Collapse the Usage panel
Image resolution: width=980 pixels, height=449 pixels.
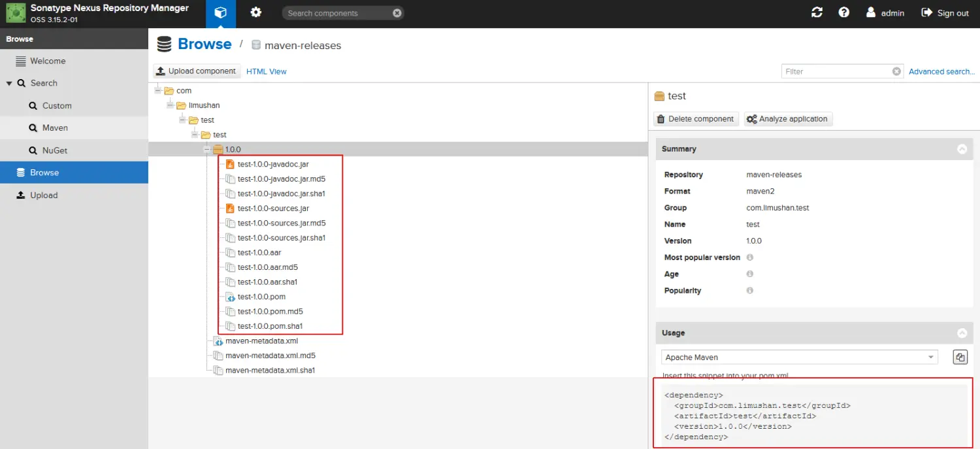point(962,333)
